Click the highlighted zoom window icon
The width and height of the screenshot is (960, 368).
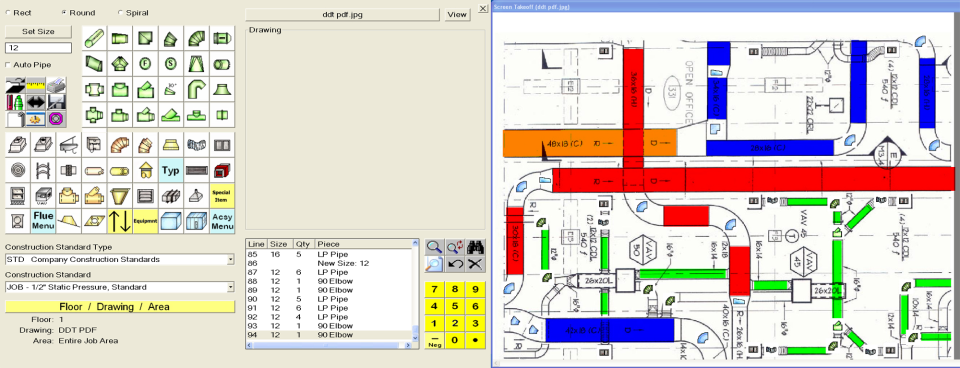pyautogui.click(x=434, y=265)
